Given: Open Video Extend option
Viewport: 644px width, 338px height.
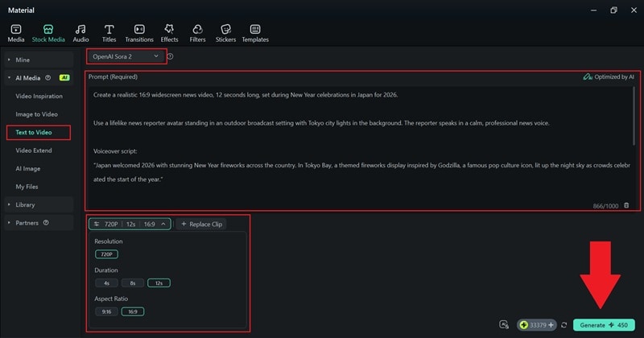Looking at the screenshot, I should click(34, 150).
